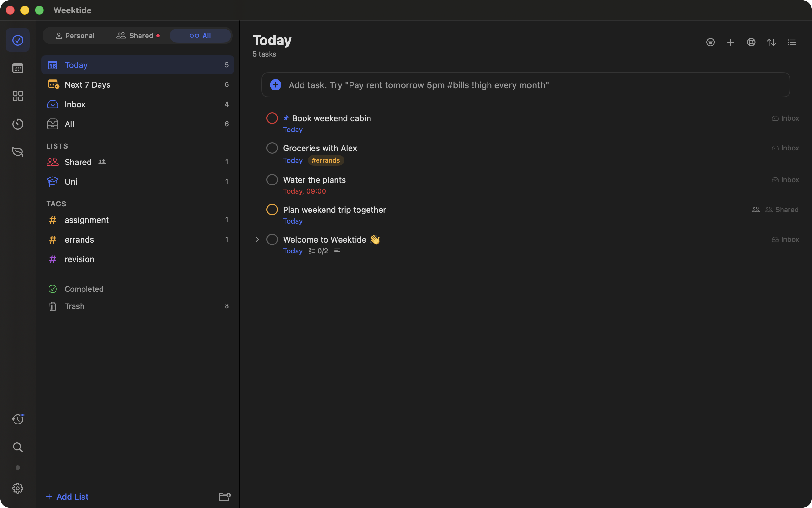
Task: Click Today date under Groceries with Alex
Action: coord(292,160)
